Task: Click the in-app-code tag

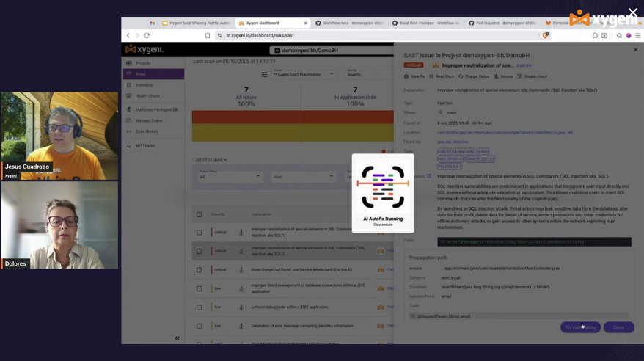Action: [464, 152]
